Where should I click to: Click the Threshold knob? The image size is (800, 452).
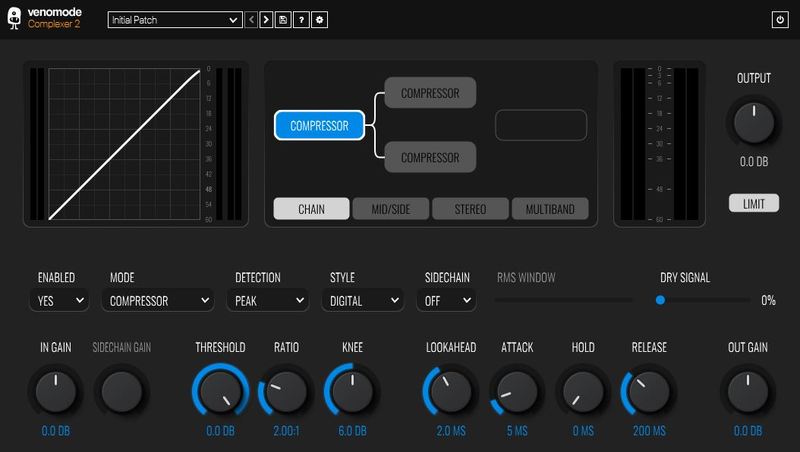pos(220,391)
